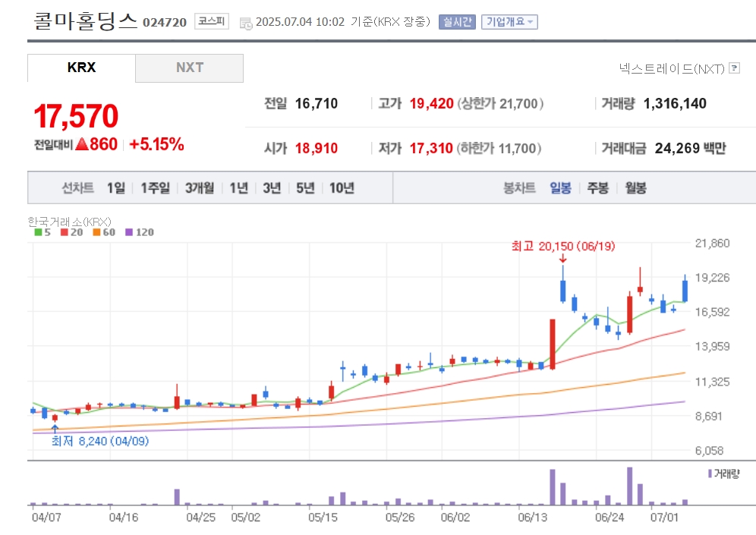Switch to the KRX tab
756x535 pixels.
81,68
